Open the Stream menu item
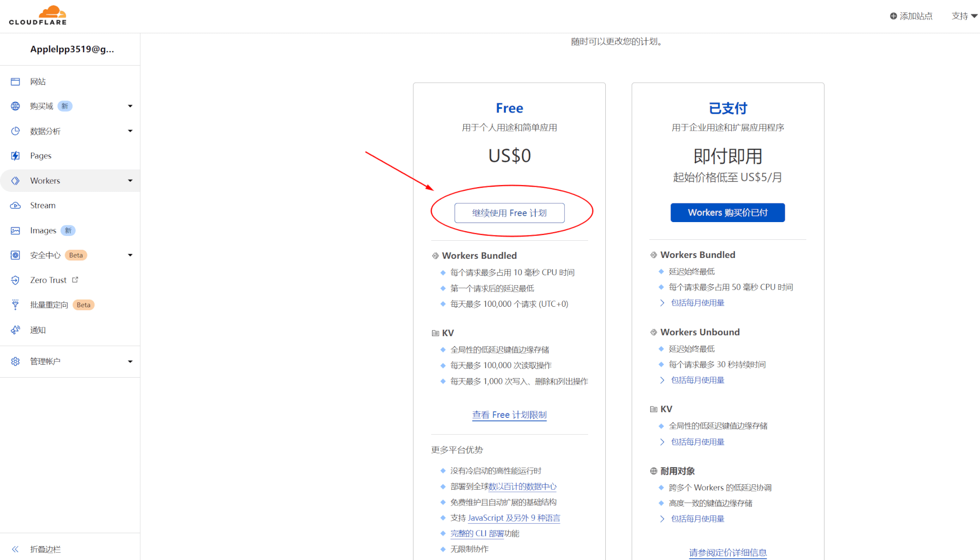 (70, 205)
